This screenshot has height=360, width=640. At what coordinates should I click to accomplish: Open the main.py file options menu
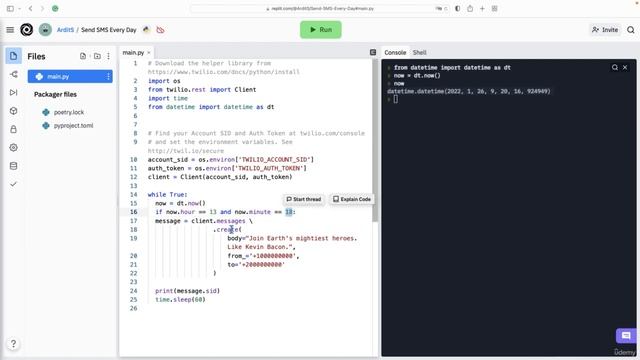click(108, 76)
